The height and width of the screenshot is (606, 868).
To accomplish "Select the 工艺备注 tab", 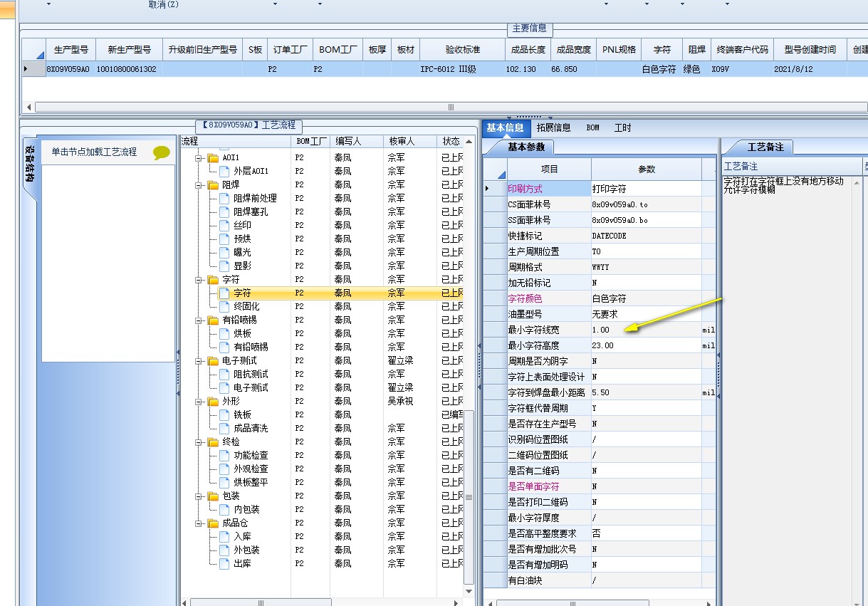I will [x=765, y=147].
